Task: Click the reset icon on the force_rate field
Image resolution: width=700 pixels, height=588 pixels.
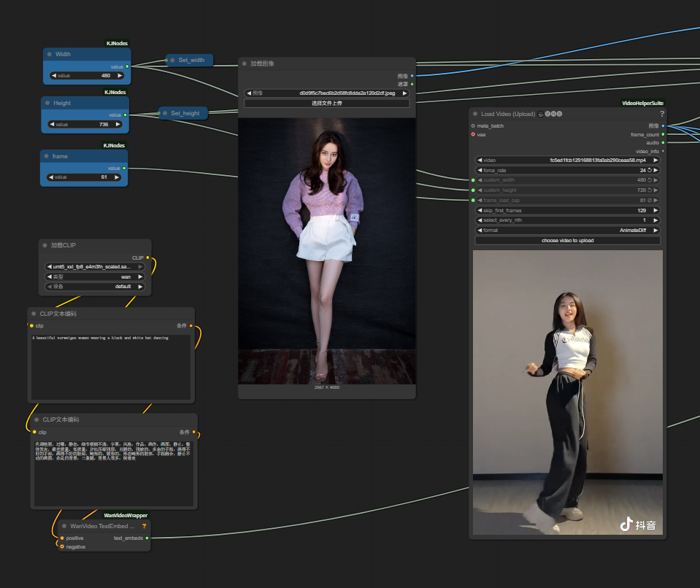Action: [x=650, y=170]
